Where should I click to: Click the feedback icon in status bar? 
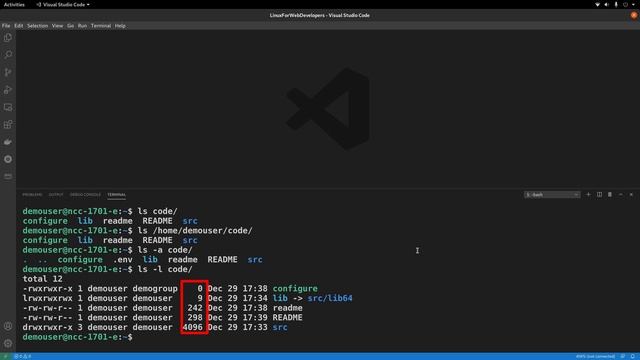(x=623, y=356)
